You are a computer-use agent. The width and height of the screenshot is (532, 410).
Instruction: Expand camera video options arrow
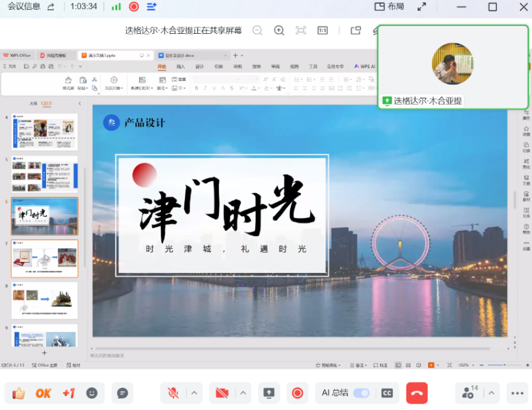point(243,393)
